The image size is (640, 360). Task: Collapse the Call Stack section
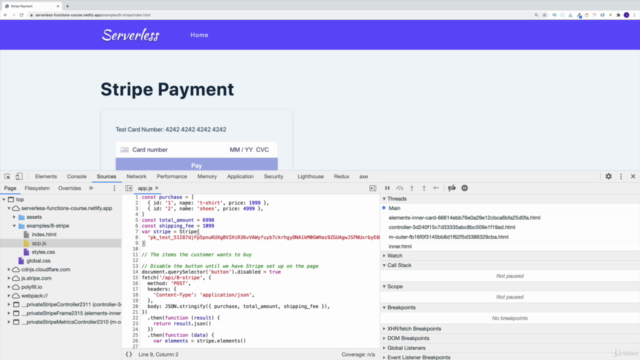point(384,265)
